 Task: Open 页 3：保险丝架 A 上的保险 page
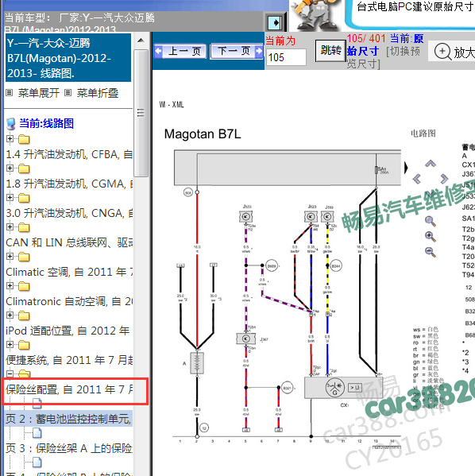pos(69,448)
